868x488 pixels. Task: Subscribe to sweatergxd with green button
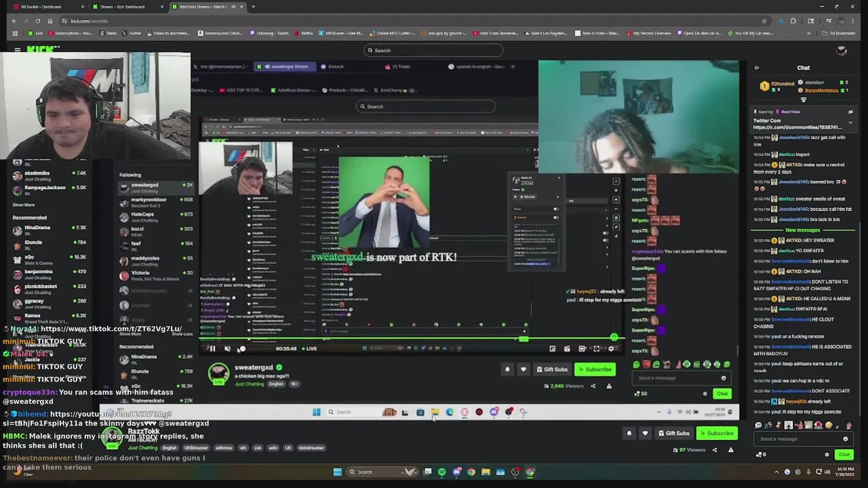coord(595,369)
